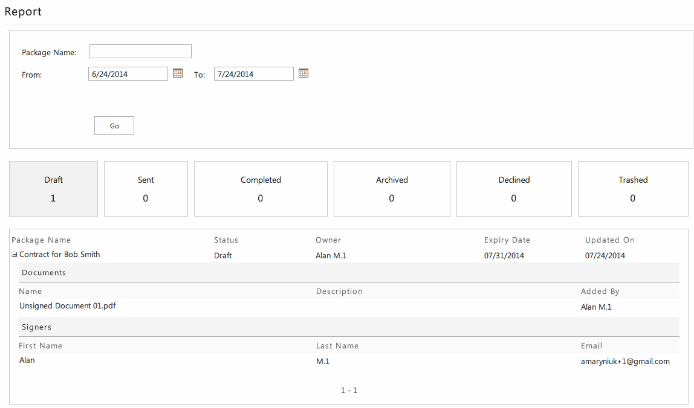The width and height of the screenshot is (694, 408).
Task: Open the From date calendar picker
Action: pos(178,73)
